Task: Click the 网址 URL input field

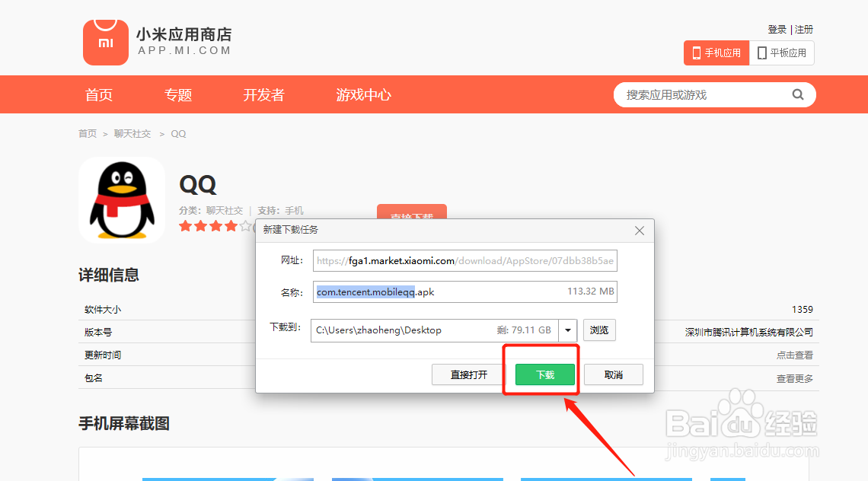Action: pyautogui.click(x=465, y=261)
